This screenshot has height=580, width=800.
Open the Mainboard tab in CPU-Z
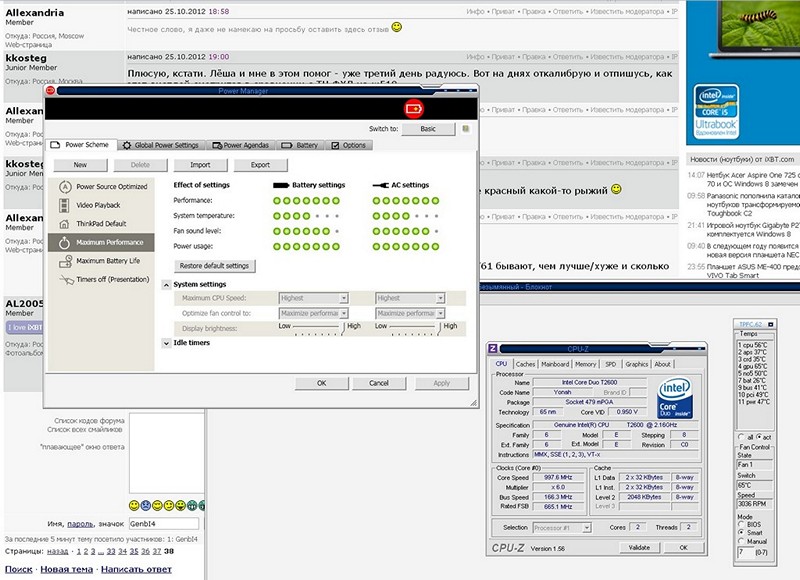tap(555, 364)
